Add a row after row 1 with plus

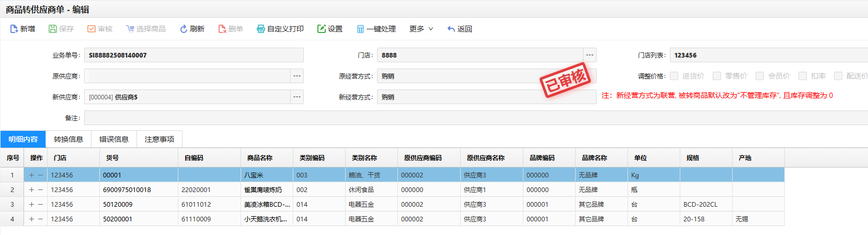[32, 175]
